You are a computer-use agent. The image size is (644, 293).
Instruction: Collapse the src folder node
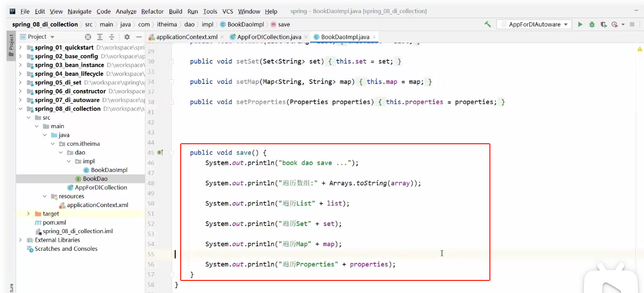(x=29, y=118)
